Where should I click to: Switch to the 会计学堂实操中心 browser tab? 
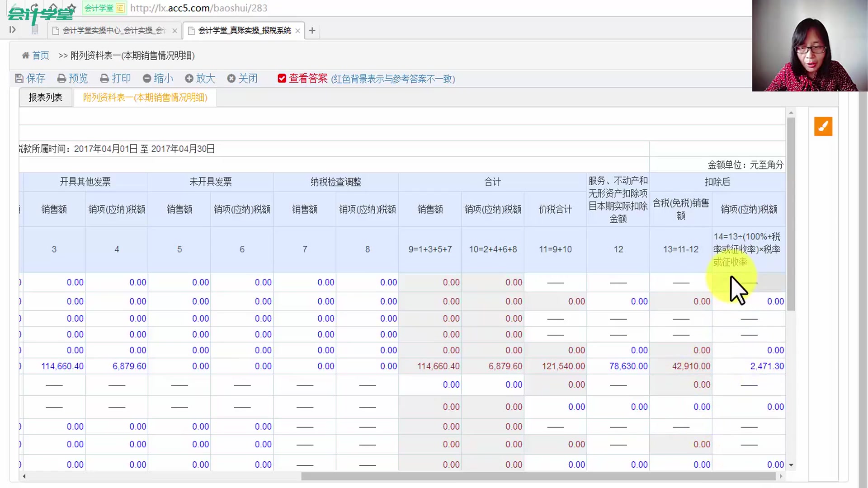coord(111,30)
